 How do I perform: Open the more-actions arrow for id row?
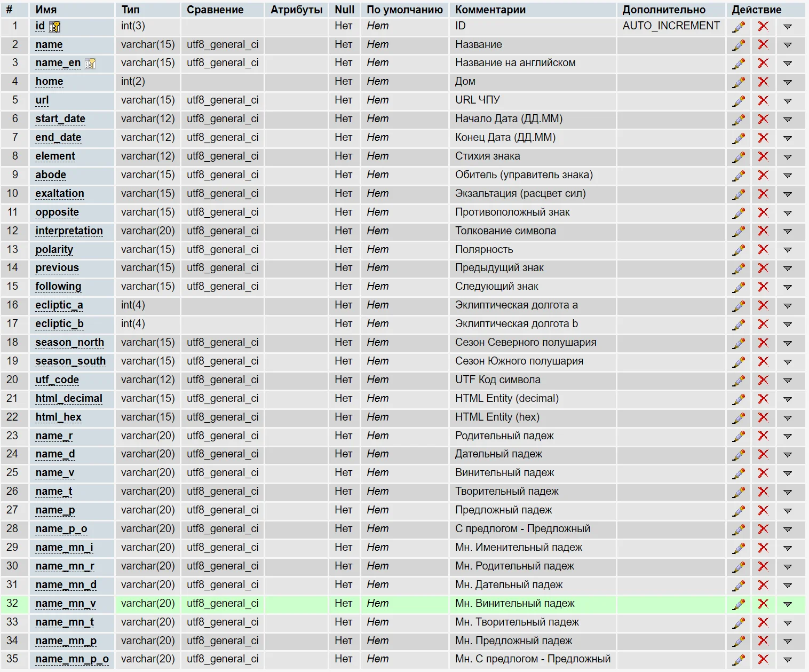(x=788, y=27)
